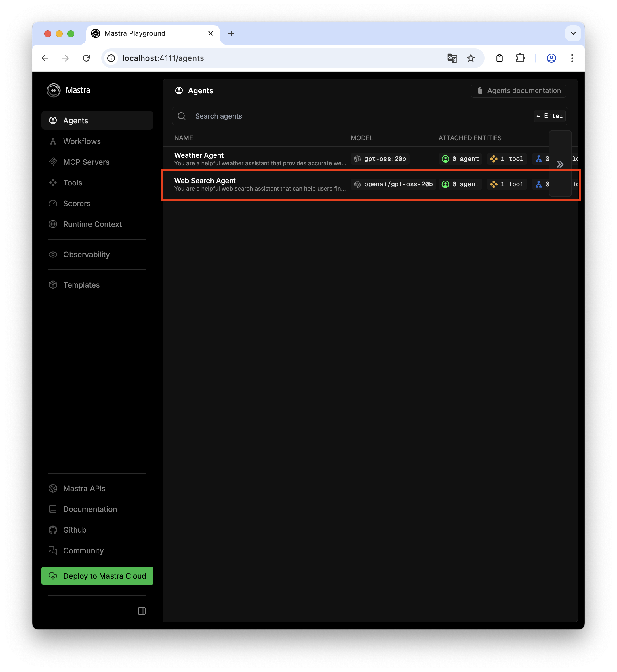Open Chrome three-dot menu
The width and height of the screenshot is (617, 672).
572,58
